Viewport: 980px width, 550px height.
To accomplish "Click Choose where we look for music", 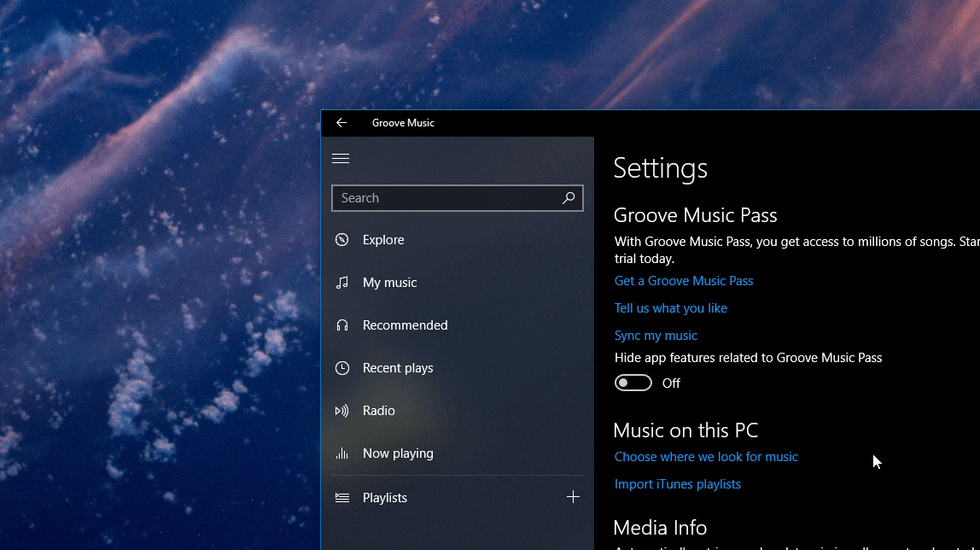I will coord(706,457).
